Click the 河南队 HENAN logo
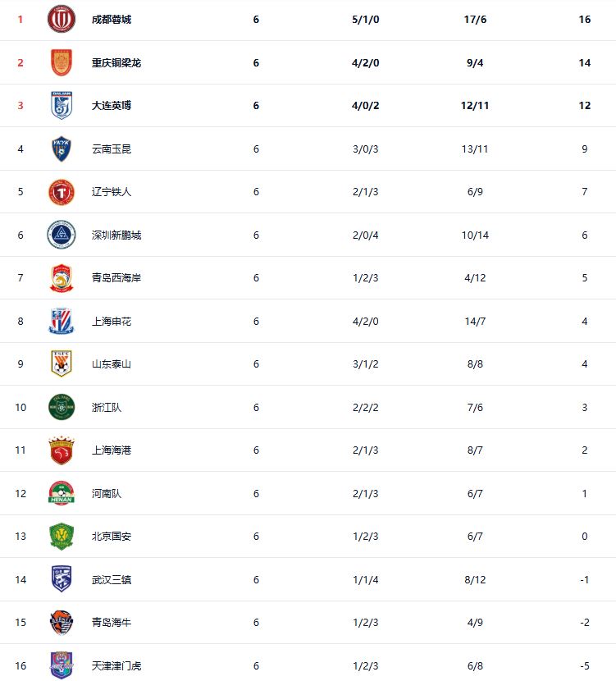This screenshot has height=681, width=616. tap(62, 493)
